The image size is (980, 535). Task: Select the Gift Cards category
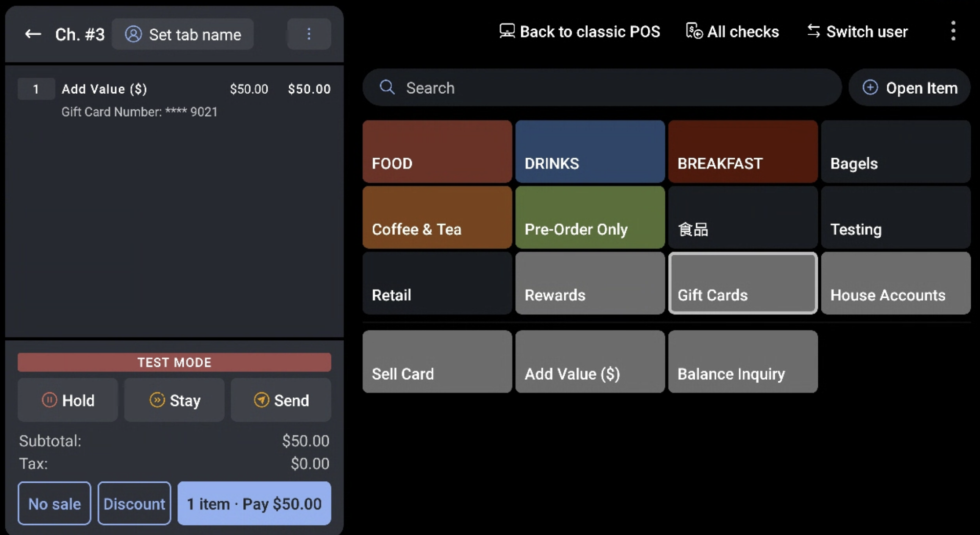[x=743, y=283]
